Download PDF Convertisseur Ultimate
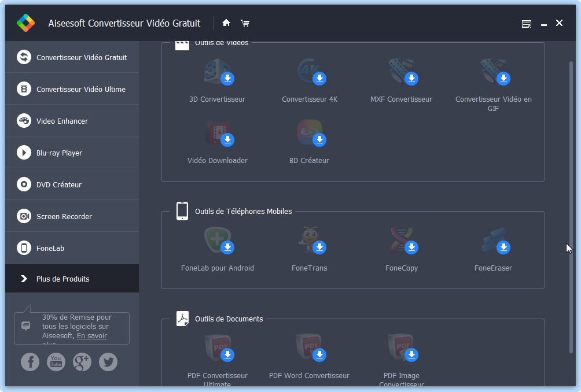The image size is (581, 392). point(227,354)
